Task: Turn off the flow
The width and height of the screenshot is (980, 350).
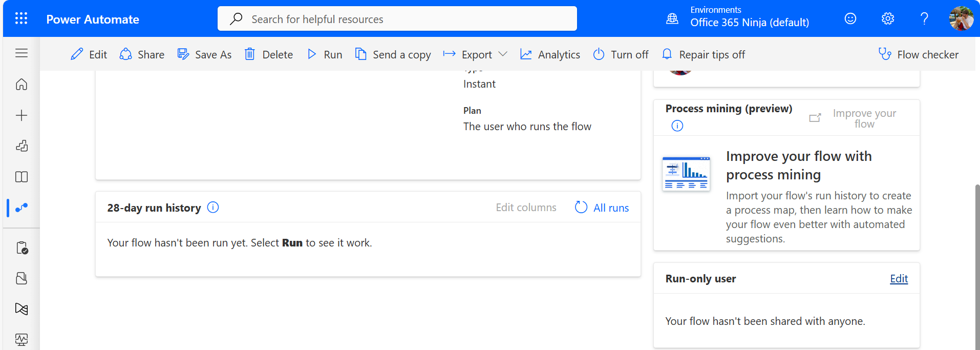Action: tap(621, 54)
